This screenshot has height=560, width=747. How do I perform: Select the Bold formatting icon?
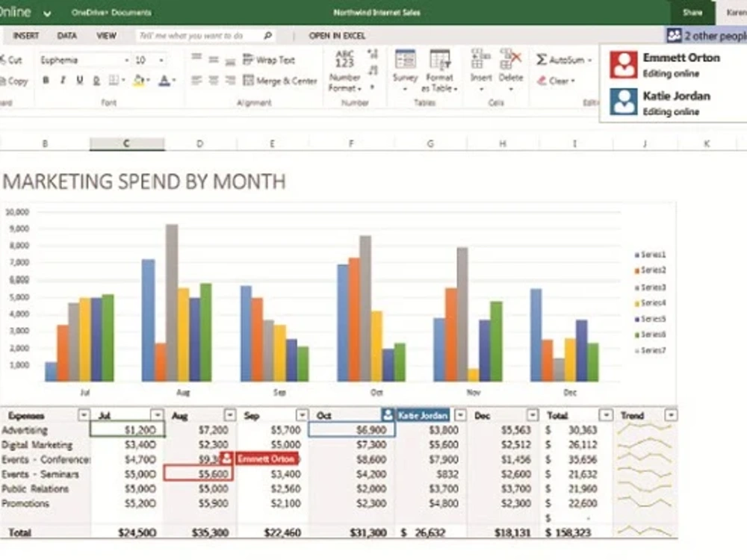coord(47,79)
